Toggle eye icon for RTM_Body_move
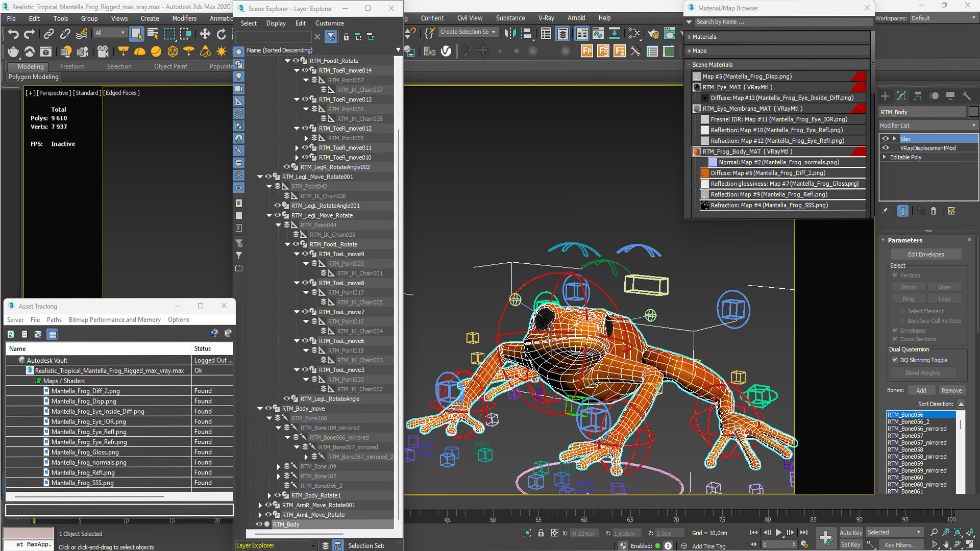The width and height of the screenshot is (980, 551). pos(268,408)
